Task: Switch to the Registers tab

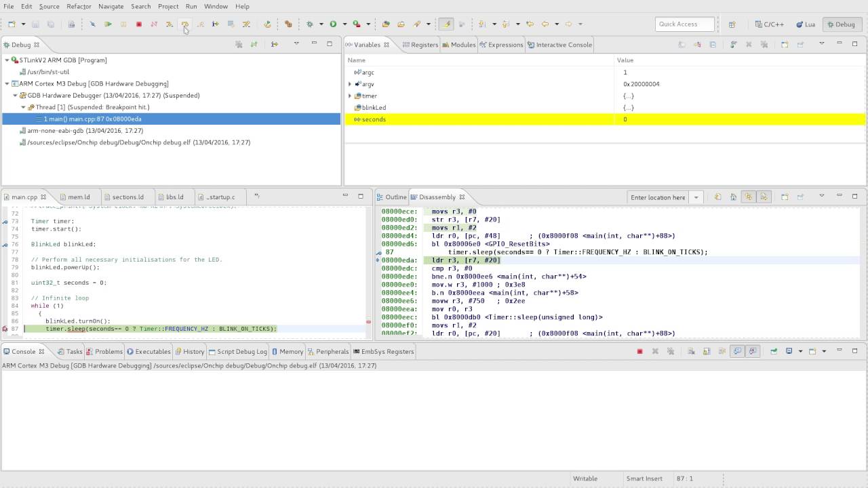Action: (420, 45)
